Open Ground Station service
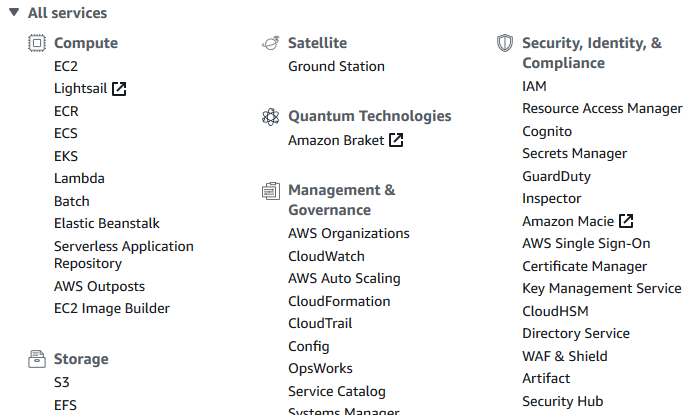The width and height of the screenshot is (685, 415). (x=336, y=66)
